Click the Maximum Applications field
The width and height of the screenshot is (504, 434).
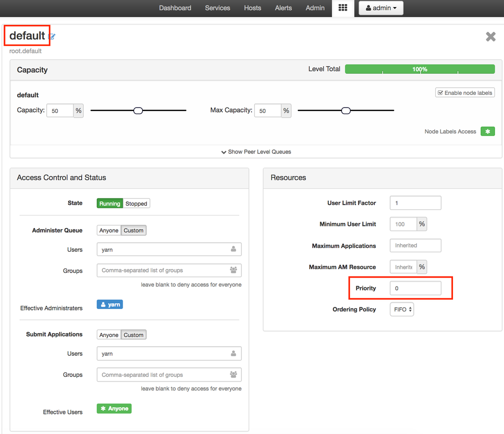416,245
